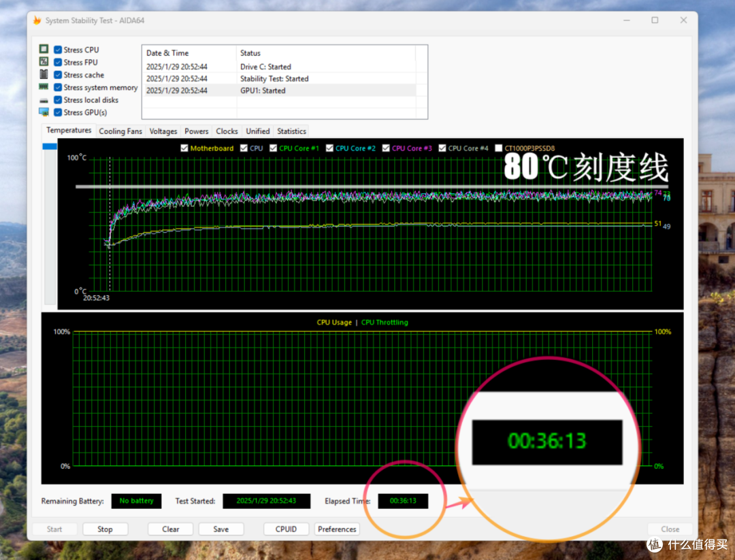The width and height of the screenshot is (735, 560).
Task: Select the 'Drive C: Started' log row
Action: pyautogui.click(x=279, y=67)
